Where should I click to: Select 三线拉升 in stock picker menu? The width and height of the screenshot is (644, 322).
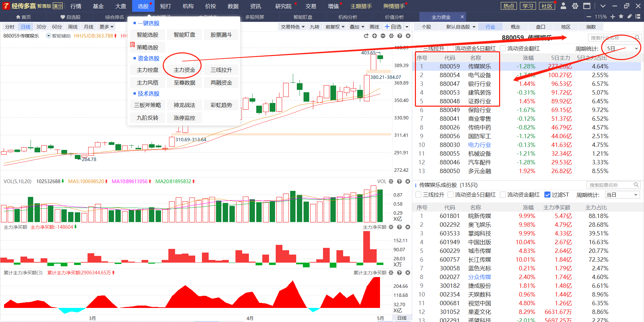tap(221, 70)
